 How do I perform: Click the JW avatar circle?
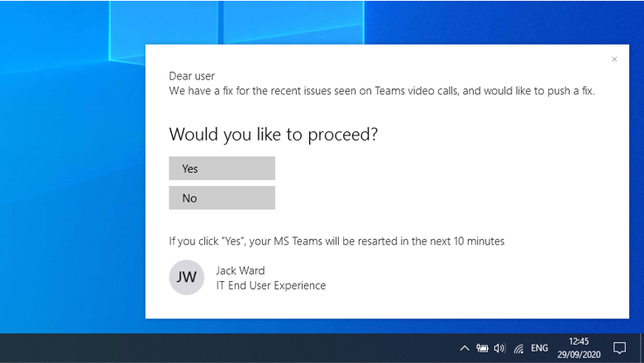click(x=187, y=277)
